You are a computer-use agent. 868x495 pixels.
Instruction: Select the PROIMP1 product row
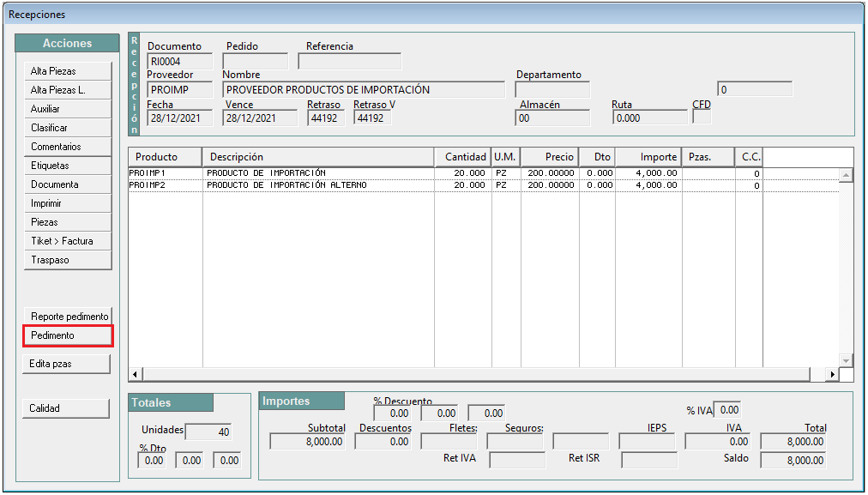coord(484,173)
